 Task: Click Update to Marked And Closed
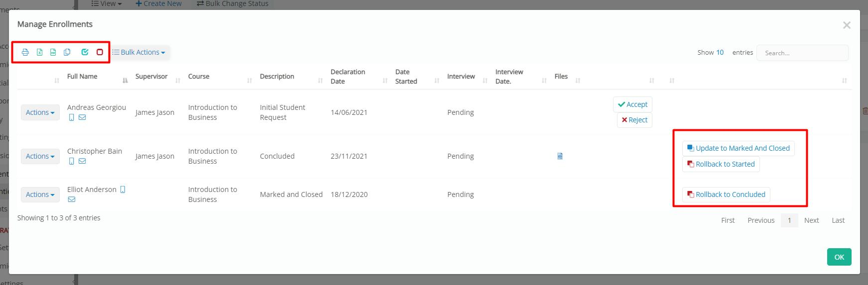point(738,148)
